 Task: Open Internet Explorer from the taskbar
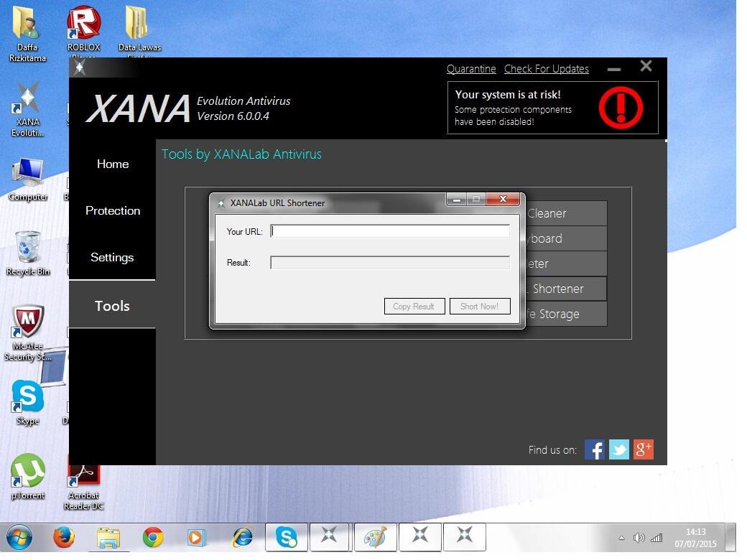[x=242, y=538]
